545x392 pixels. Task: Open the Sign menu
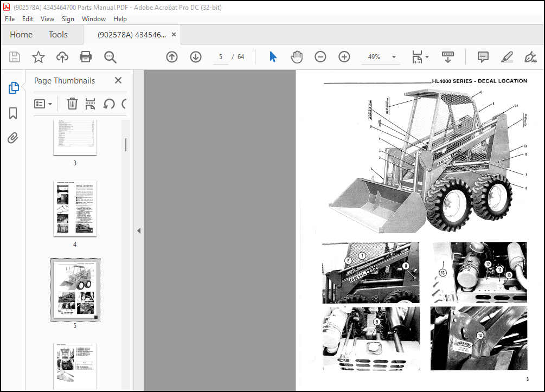pos(68,19)
